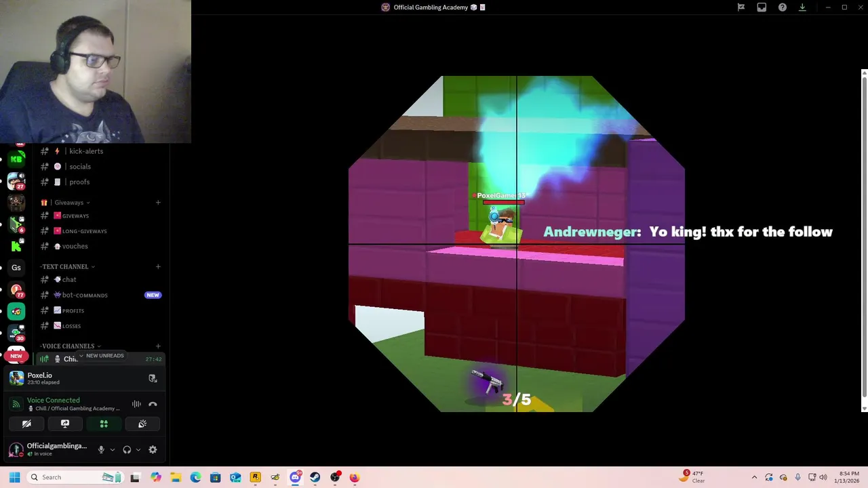Open the Poxel.io activity popout icon
Viewport: 868px width, 488px height.
point(153,378)
